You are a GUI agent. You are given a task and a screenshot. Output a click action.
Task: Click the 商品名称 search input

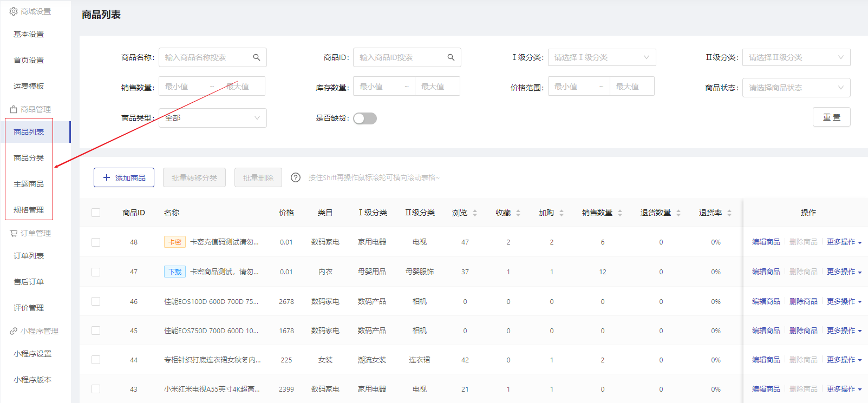pos(213,57)
